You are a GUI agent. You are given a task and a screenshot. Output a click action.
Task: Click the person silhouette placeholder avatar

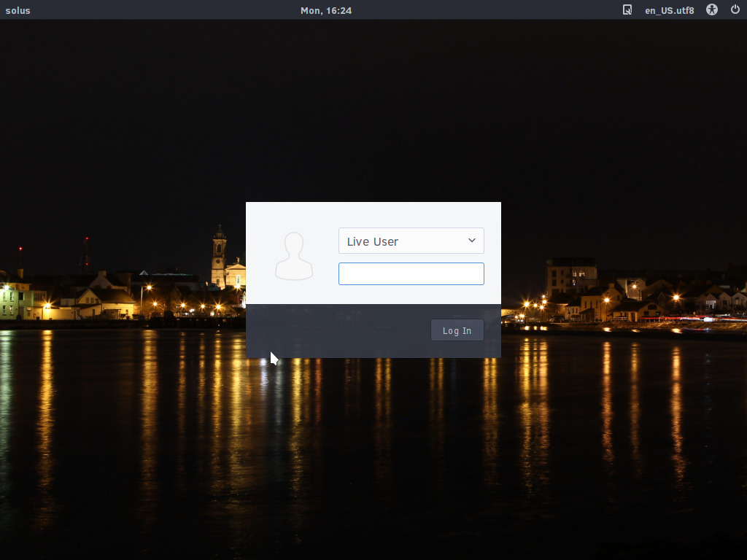pyautogui.click(x=294, y=254)
